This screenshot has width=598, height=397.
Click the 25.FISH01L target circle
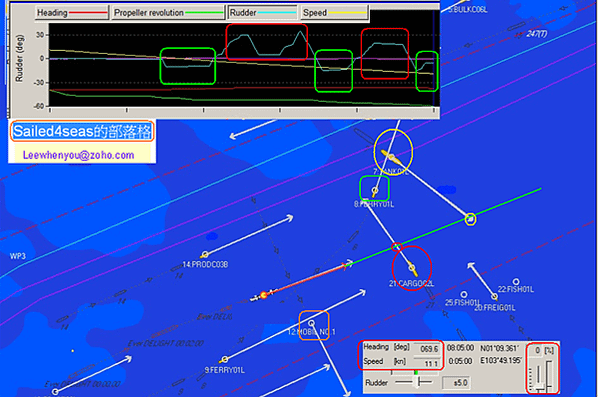[x=464, y=294]
